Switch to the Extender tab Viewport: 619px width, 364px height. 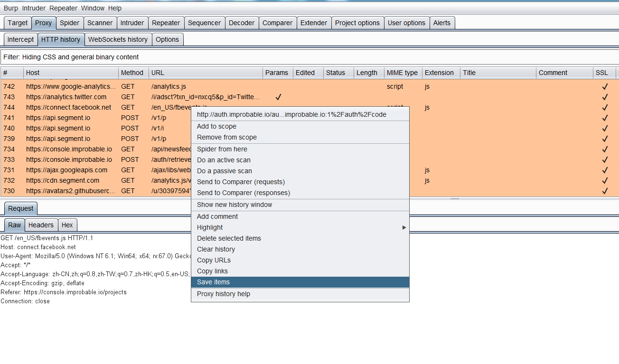coord(314,23)
